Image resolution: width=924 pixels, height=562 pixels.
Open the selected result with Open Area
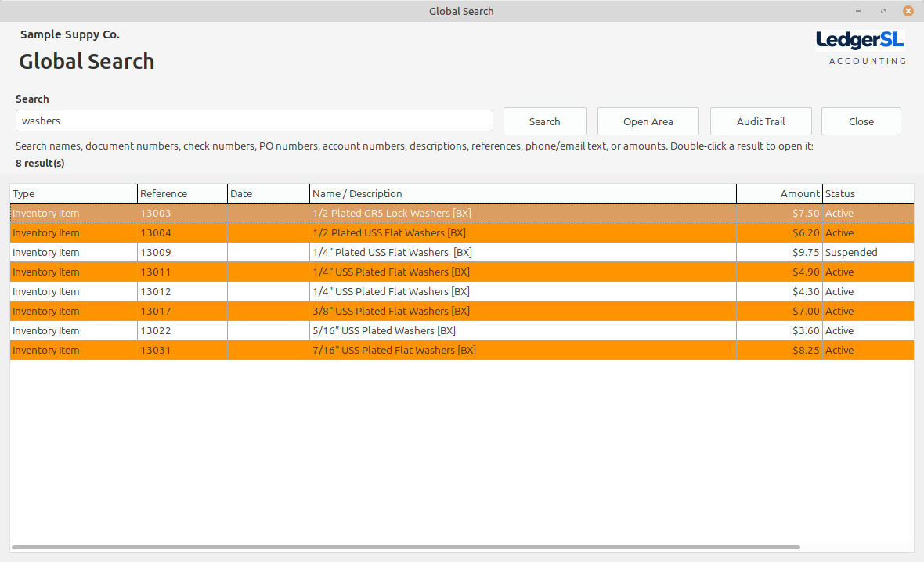click(648, 121)
